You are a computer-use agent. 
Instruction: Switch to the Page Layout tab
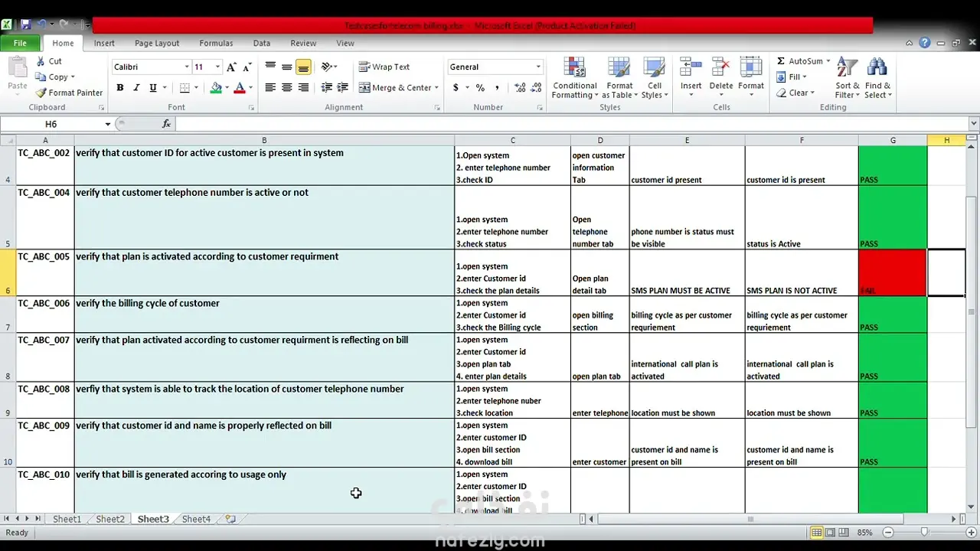pyautogui.click(x=157, y=44)
